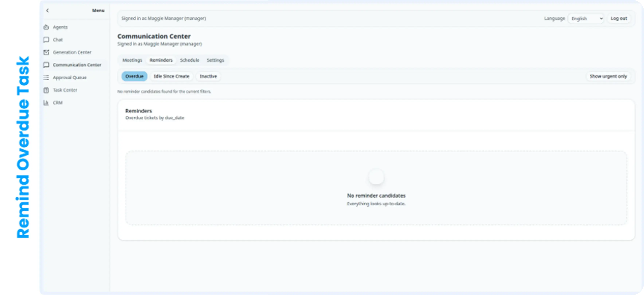Open the Schedule tab
This screenshot has height=295, width=644.
189,60
